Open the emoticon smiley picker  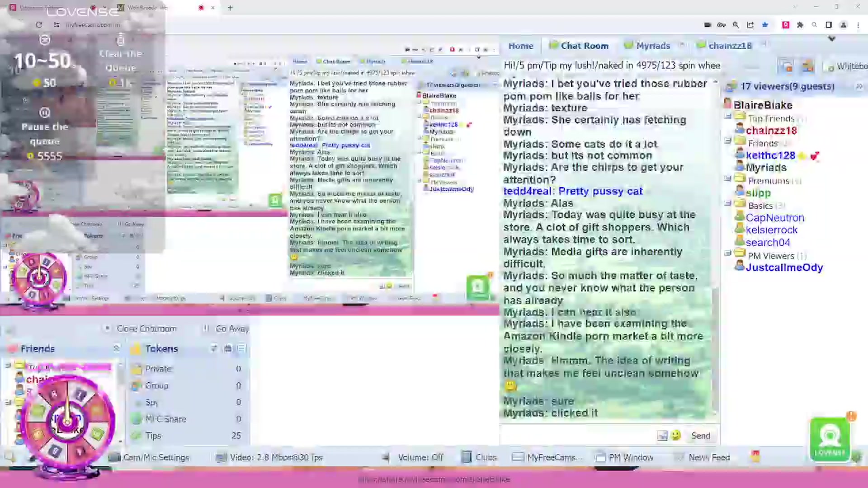click(676, 436)
